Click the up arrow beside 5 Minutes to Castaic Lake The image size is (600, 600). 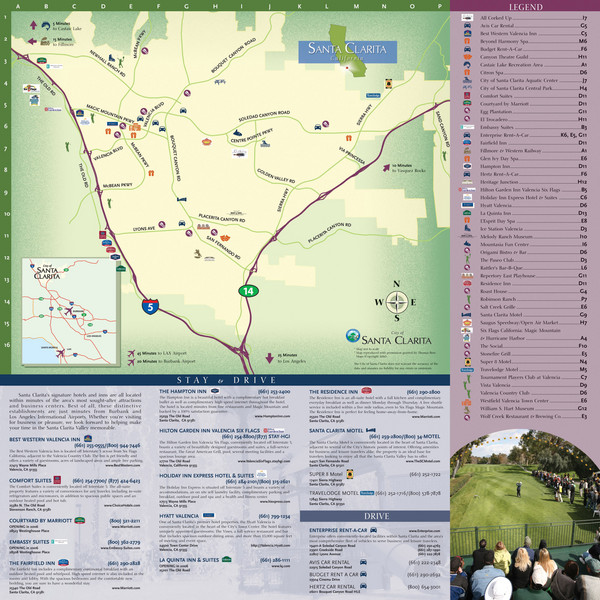(x=33, y=25)
